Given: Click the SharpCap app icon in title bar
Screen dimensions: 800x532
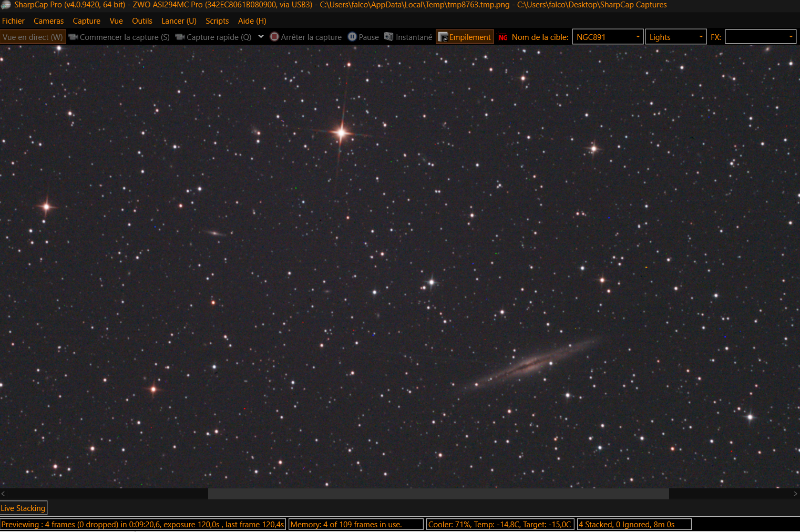Looking at the screenshot, I should 6,5.
